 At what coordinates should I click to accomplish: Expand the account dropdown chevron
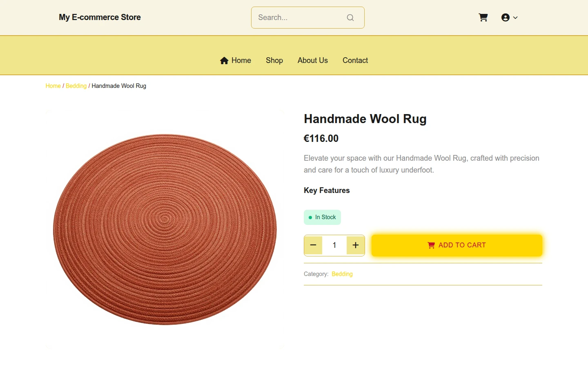515,18
